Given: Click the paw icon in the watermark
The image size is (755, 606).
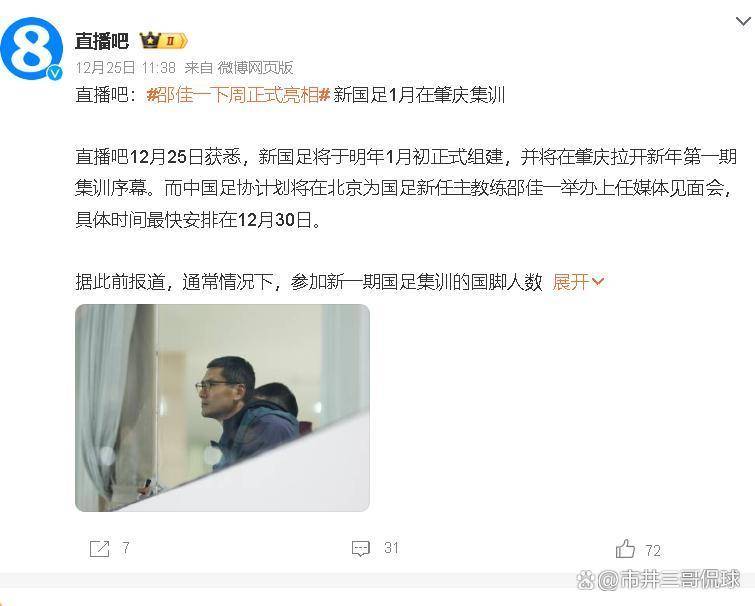Looking at the screenshot, I should point(586,580).
